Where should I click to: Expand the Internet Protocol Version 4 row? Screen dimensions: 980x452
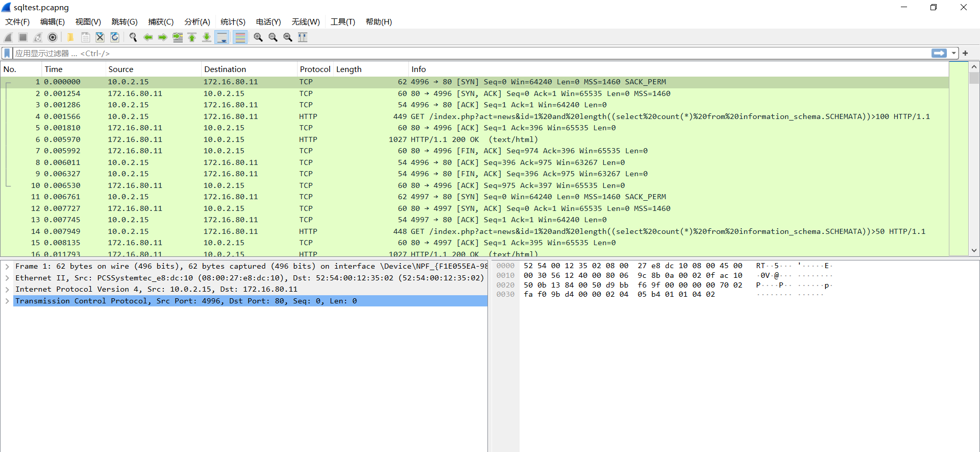pyautogui.click(x=7, y=289)
